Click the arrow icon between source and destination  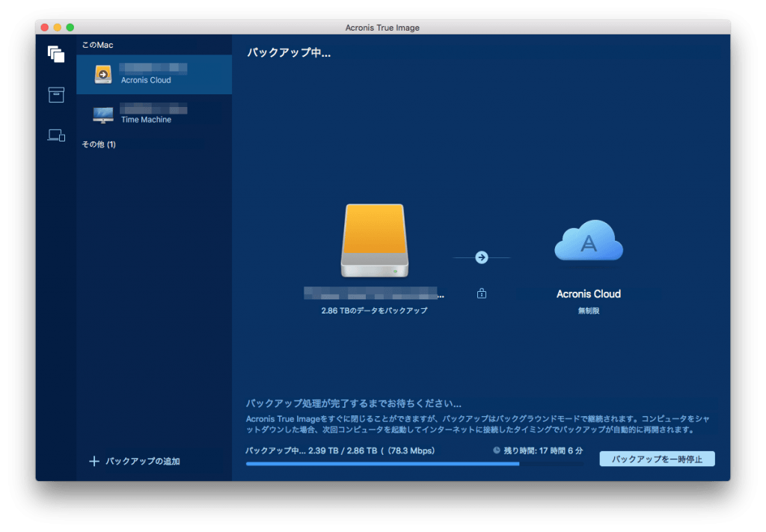[482, 257]
